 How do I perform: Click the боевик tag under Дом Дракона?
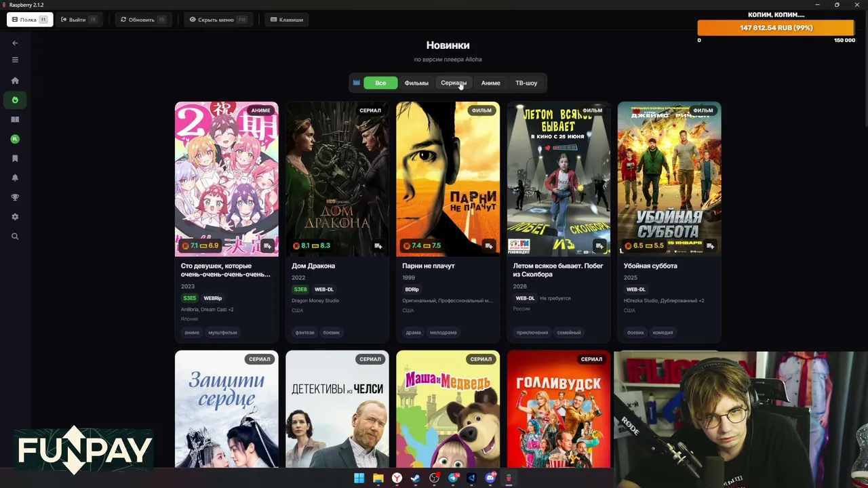point(332,333)
